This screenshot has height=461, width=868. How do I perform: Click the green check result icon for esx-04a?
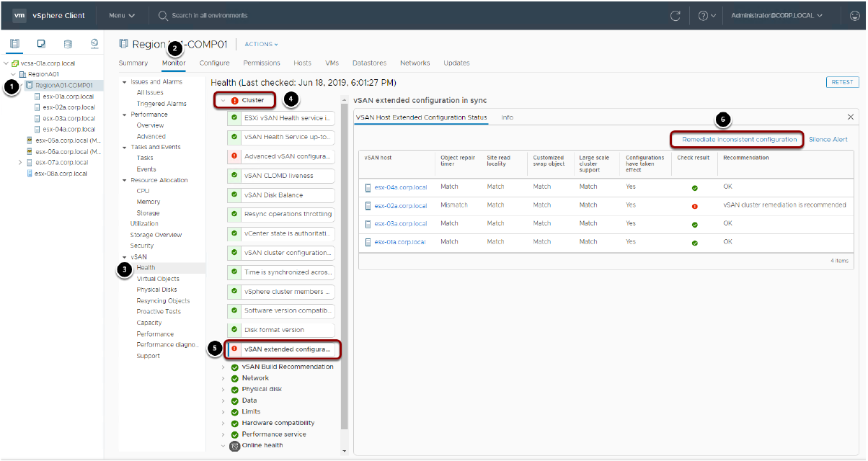pyautogui.click(x=694, y=187)
